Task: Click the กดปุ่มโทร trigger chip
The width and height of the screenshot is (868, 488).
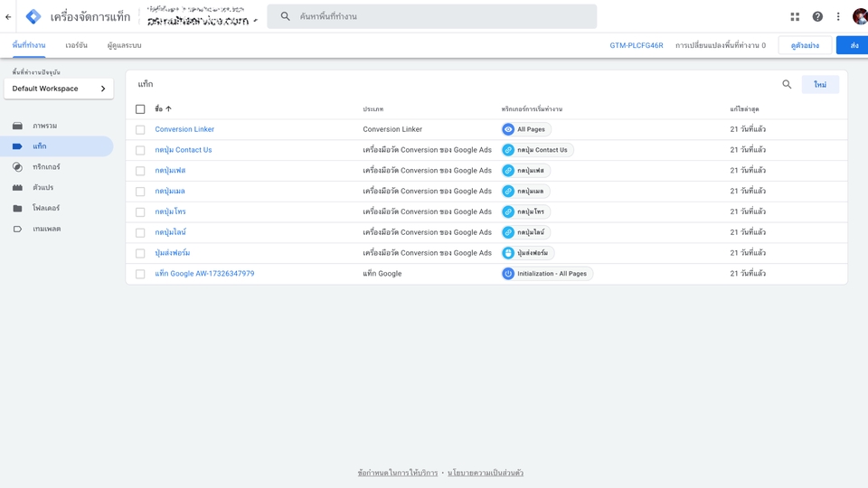Action: 526,211
